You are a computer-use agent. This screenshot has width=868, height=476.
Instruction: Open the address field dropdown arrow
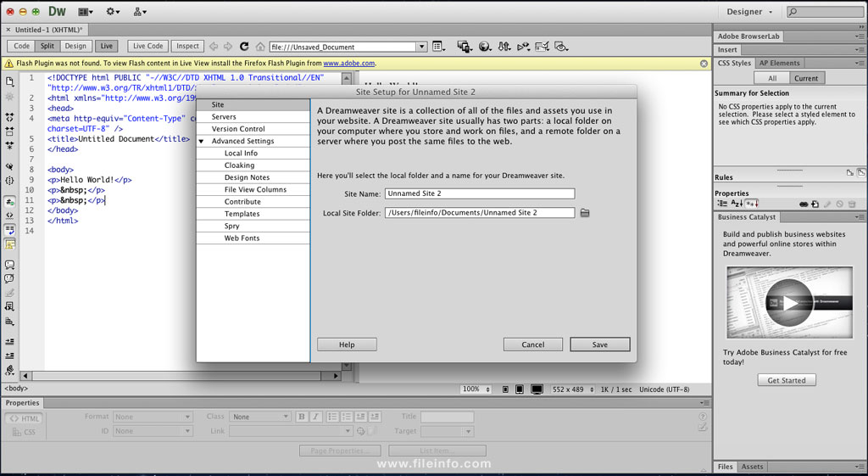[x=422, y=48]
